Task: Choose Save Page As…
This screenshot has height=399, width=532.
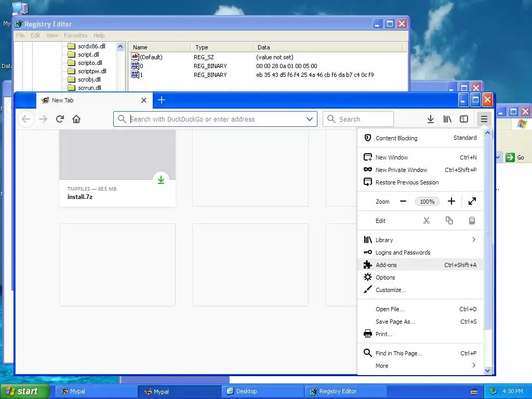Action: (x=420, y=322)
